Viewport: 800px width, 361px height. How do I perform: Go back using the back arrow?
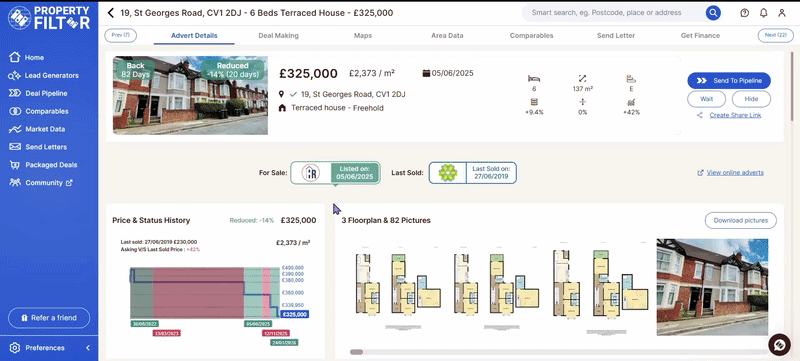[x=111, y=13]
